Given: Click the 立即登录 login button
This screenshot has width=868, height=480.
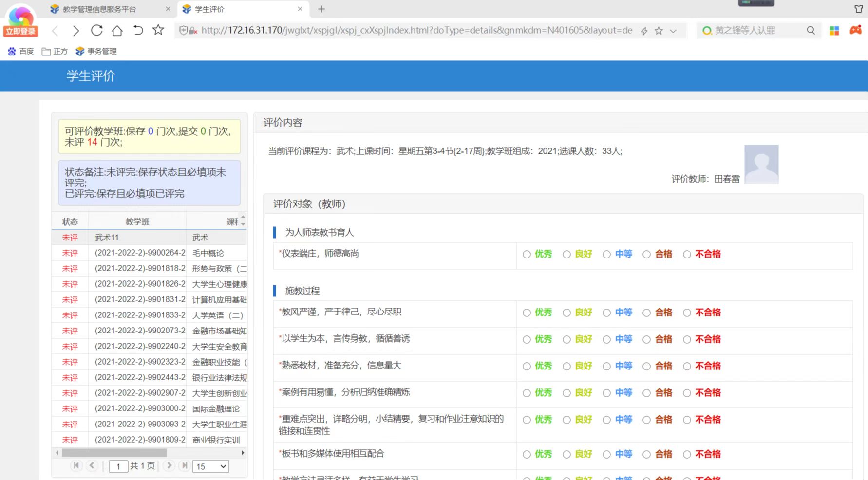Looking at the screenshot, I should coord(20,31).
